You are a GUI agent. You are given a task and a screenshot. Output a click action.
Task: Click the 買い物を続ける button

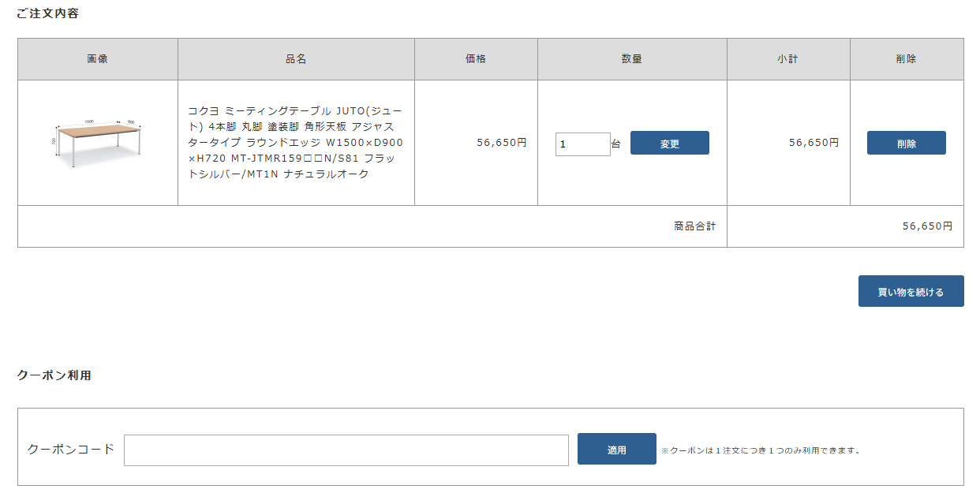(x=911, y=291)
